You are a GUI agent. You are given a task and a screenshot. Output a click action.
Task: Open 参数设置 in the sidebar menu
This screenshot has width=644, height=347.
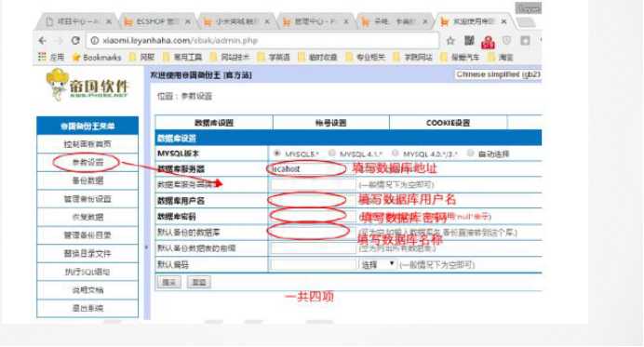(x=87, y=162)
